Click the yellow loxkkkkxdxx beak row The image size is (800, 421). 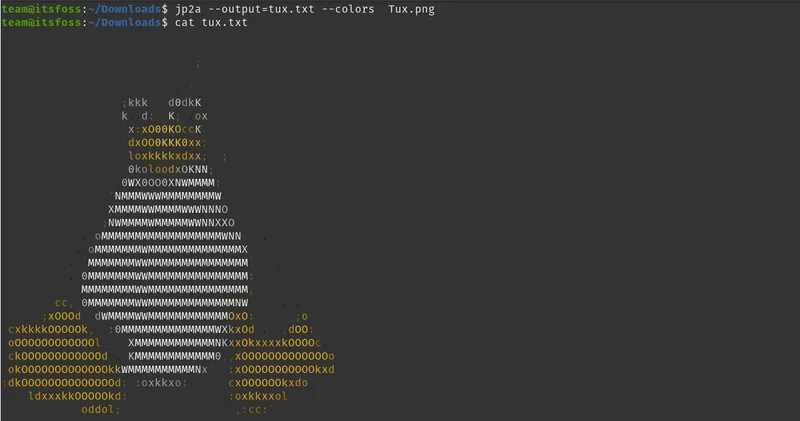tap(167, 156)
